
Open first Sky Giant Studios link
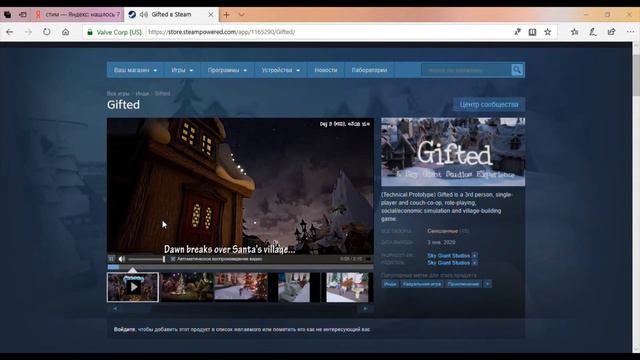tap(448, 256)
